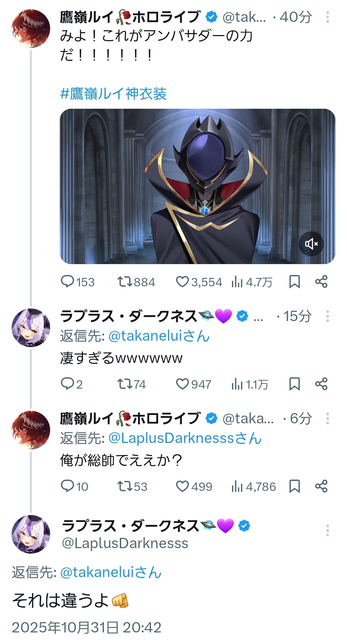Repost the top post with 884 reposts
The width and height of the screenshot is (347, 644).
(124, 282)
